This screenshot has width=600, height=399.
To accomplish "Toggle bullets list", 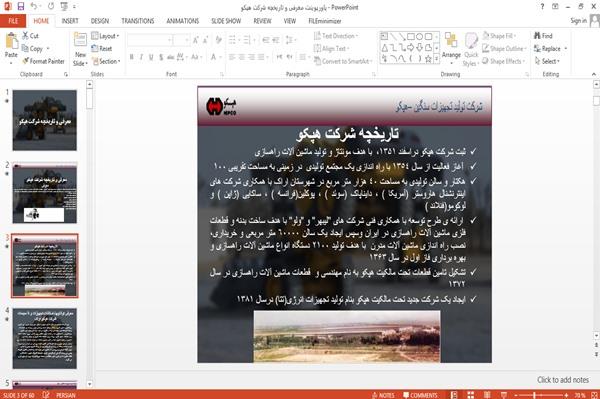I will pyautogui.click(x=233, y=40).
